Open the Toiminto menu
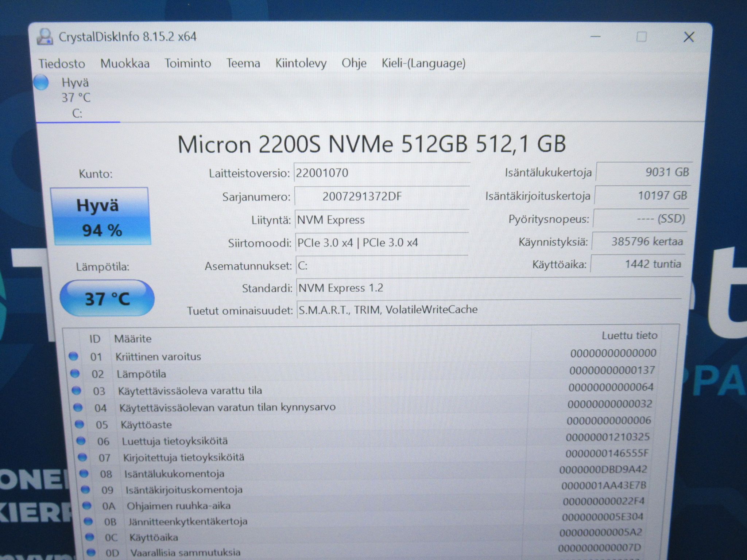The image size is (747, 560). tap(188, 63)
